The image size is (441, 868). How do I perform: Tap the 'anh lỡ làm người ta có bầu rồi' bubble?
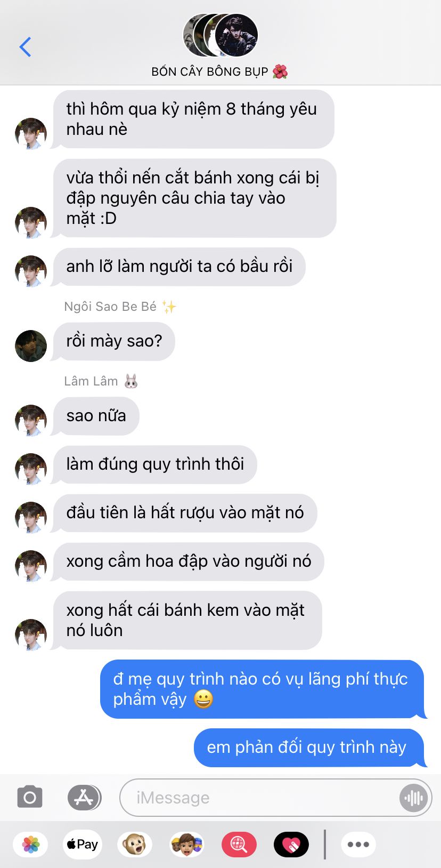pos(179,267)
